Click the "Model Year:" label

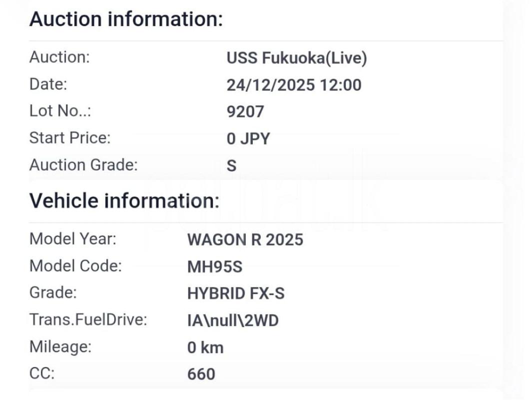click(73, 239)
